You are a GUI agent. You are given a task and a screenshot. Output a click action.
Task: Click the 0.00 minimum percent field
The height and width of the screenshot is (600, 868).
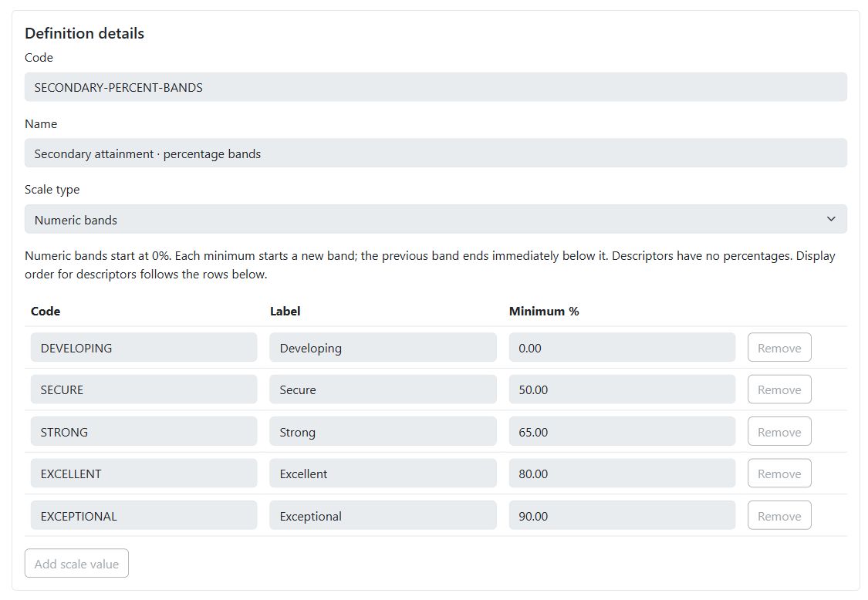(622, 348)
